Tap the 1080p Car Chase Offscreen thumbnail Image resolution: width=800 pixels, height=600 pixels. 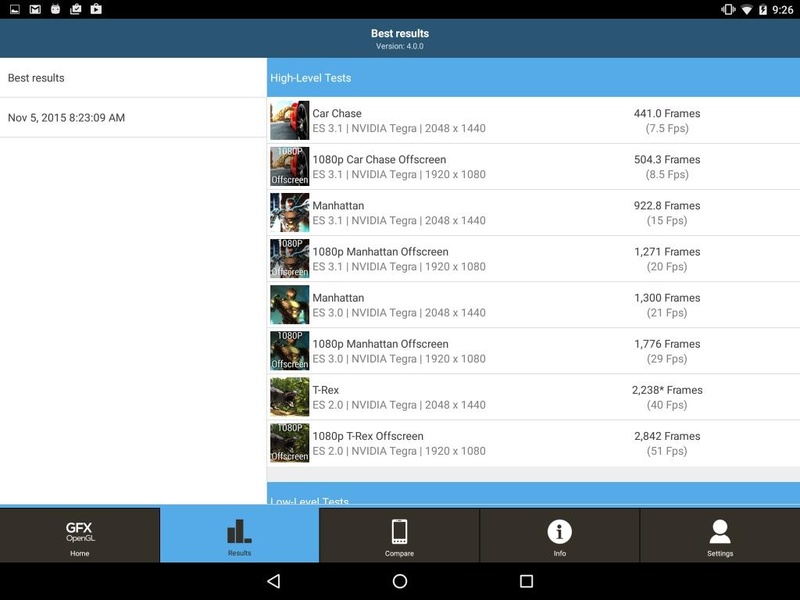tap(289, 166)
